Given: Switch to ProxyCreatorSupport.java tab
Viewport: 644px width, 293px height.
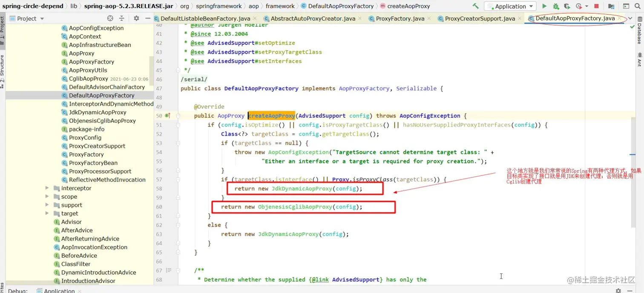Looking at the screenshot, I should point(480,18).
